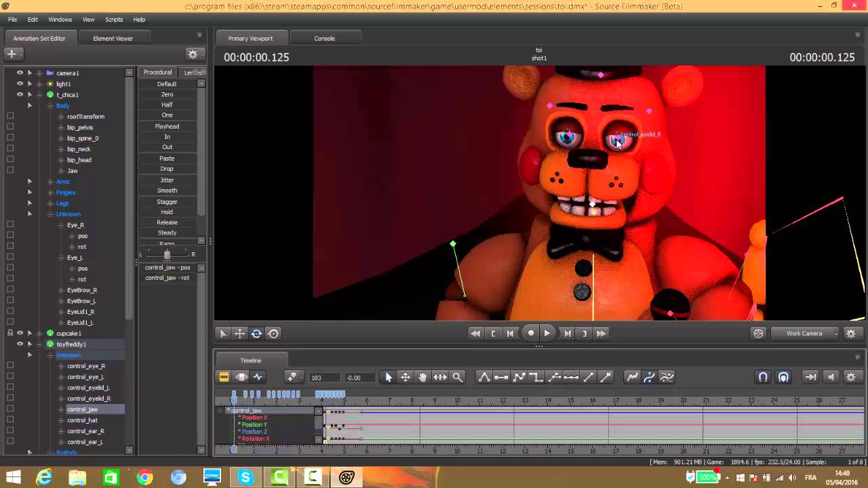Apply the Playhead preset
The image size is (868, 488).
click(167, 127)
